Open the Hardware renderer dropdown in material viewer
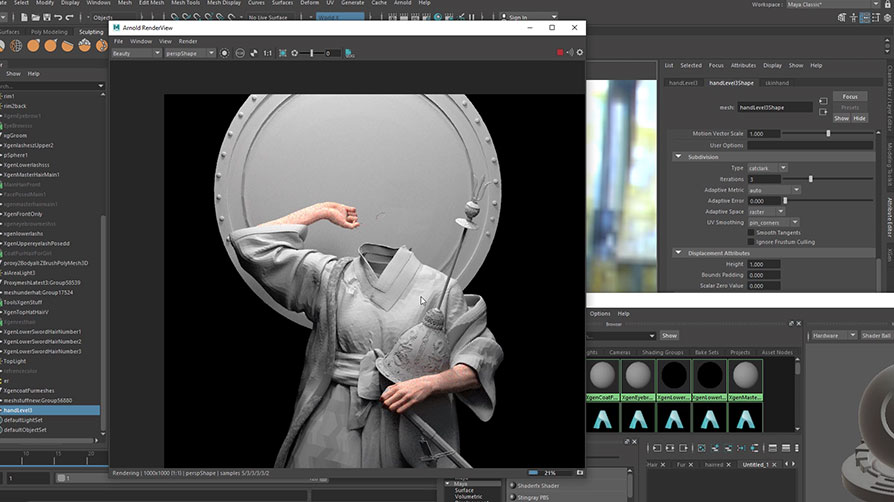 833,335
